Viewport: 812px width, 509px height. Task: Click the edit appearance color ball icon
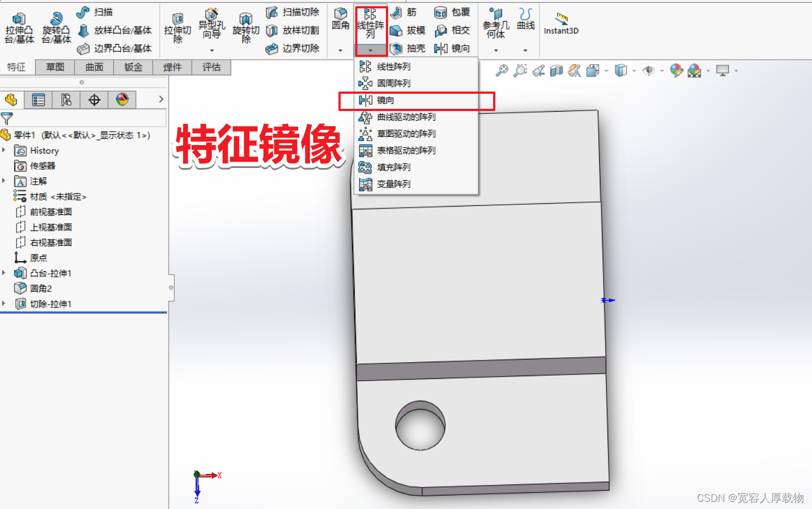(x=676, y=70)
